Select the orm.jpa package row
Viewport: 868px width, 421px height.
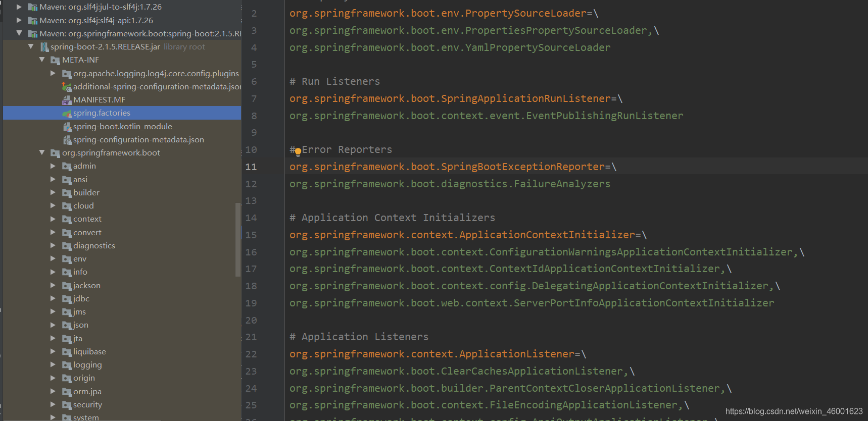click(122, 391)
